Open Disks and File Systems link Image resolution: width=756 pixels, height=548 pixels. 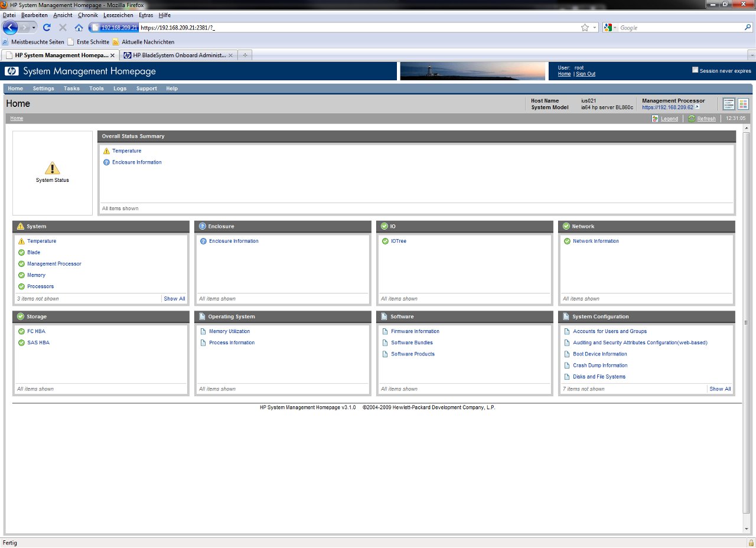pyautogui.click(x=599, y=377)
